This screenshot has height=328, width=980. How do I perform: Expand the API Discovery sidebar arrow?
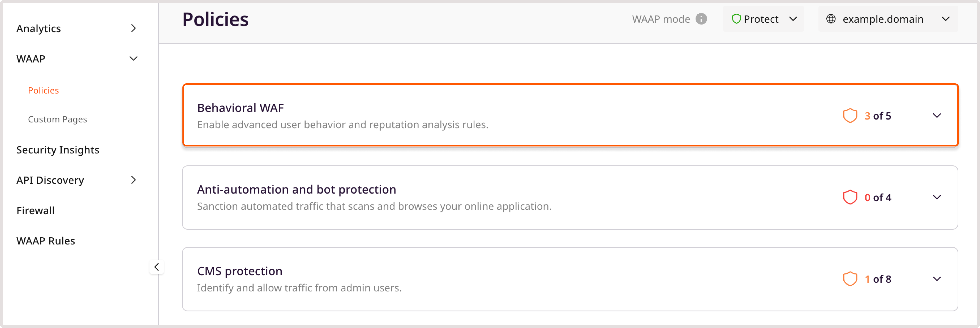(133, 180)
